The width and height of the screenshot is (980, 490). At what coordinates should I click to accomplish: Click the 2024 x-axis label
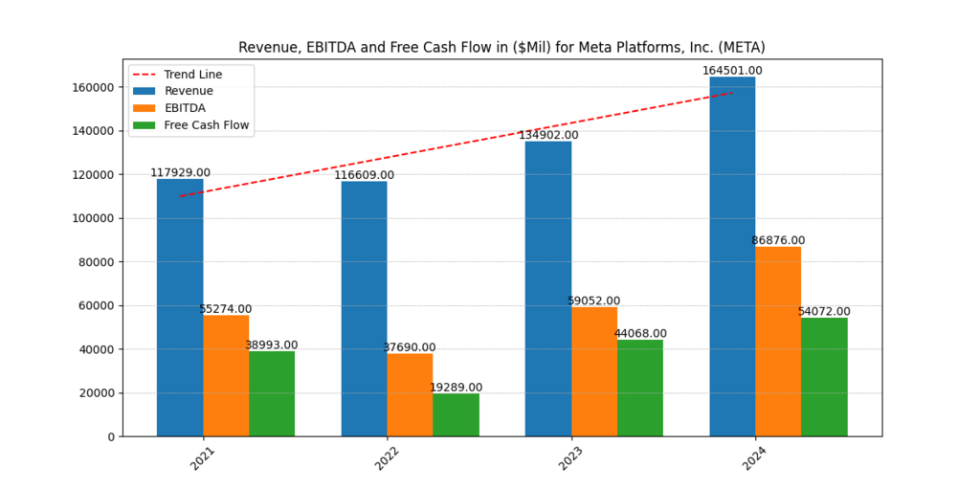[x=755, y=457]
